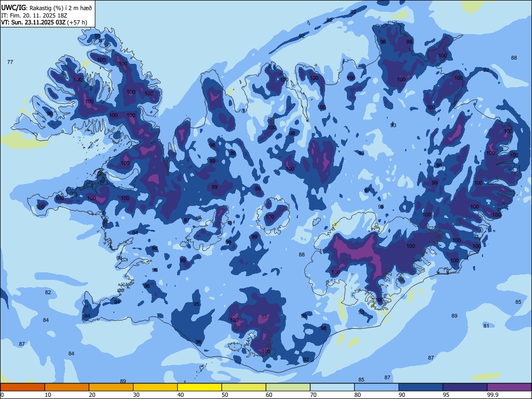Click the pale green 60–70 legend swatch
This screenshot has height=399, width=532.
tap(288, 387)
